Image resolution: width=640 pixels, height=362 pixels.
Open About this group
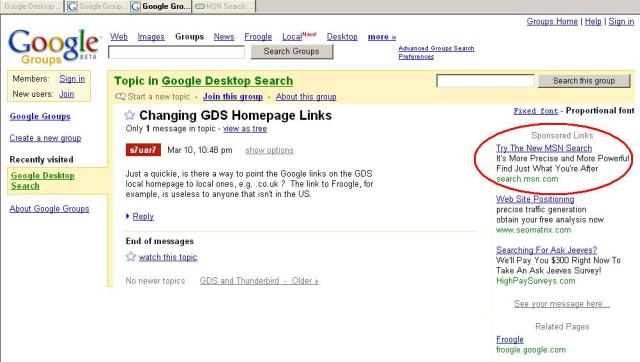point(306,97)
